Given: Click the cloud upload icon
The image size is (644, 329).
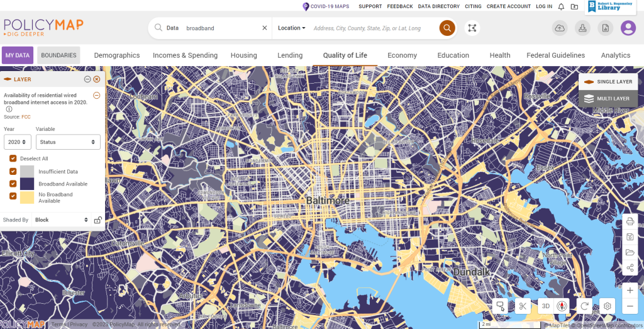Looking at the screenshot, I should click(559, 28).
